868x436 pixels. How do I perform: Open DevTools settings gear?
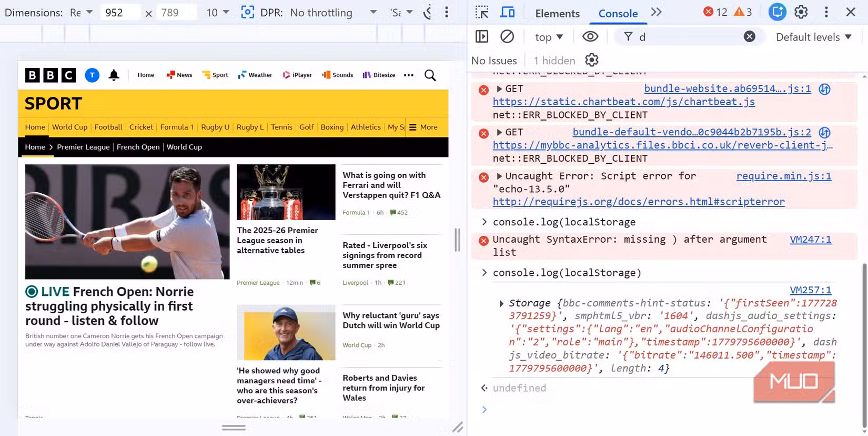801,12
